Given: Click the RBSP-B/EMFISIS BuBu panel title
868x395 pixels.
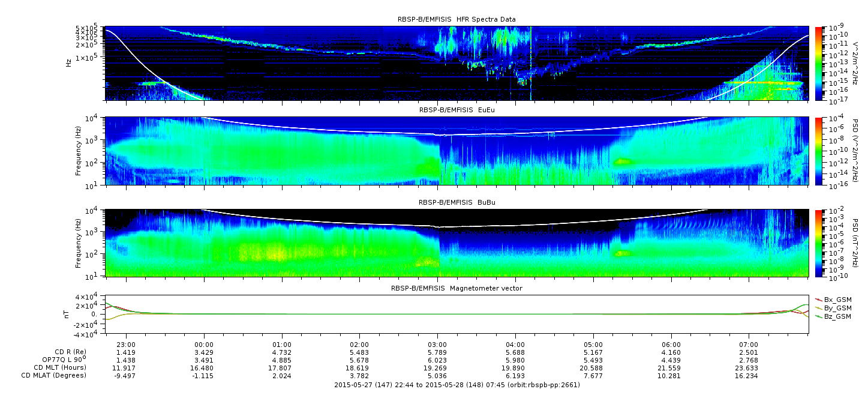Looking at the screenshot, I should click(456, 203).
